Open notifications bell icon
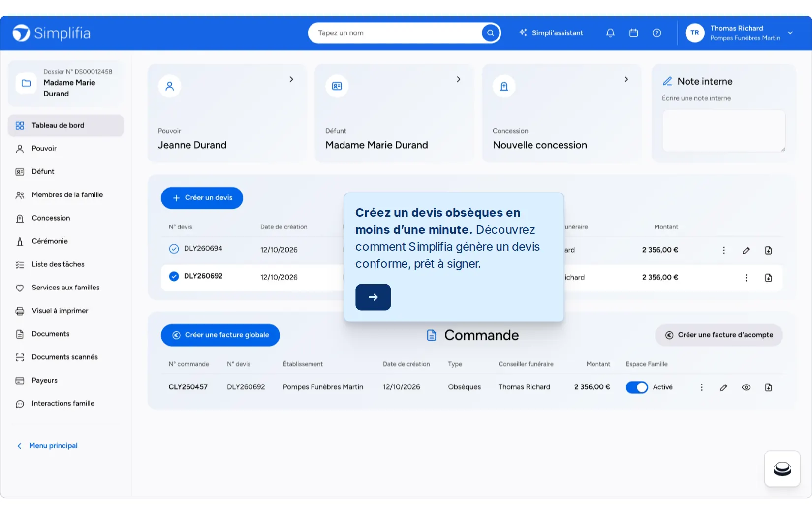812x514 pixels. pos(610,33)
